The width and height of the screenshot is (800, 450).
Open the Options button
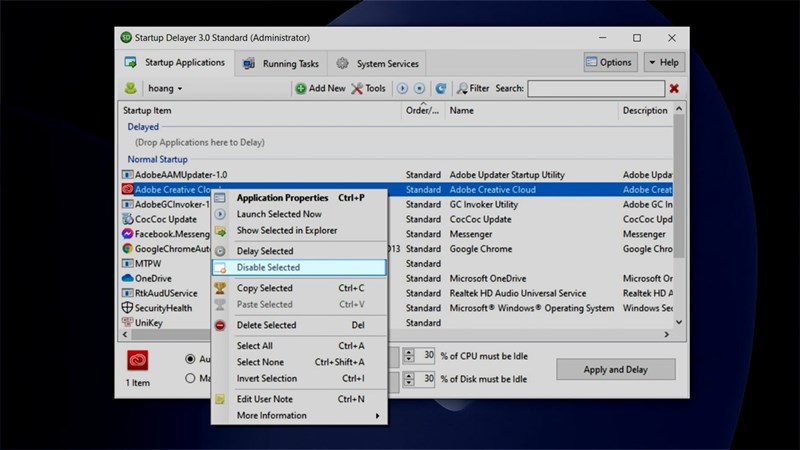[x=610, y=62]
